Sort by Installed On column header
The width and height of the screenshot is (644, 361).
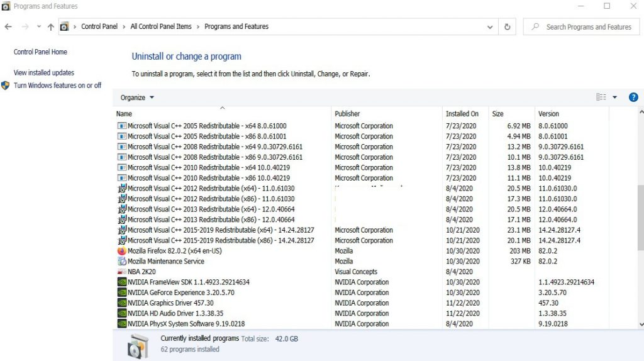[462, 114]
